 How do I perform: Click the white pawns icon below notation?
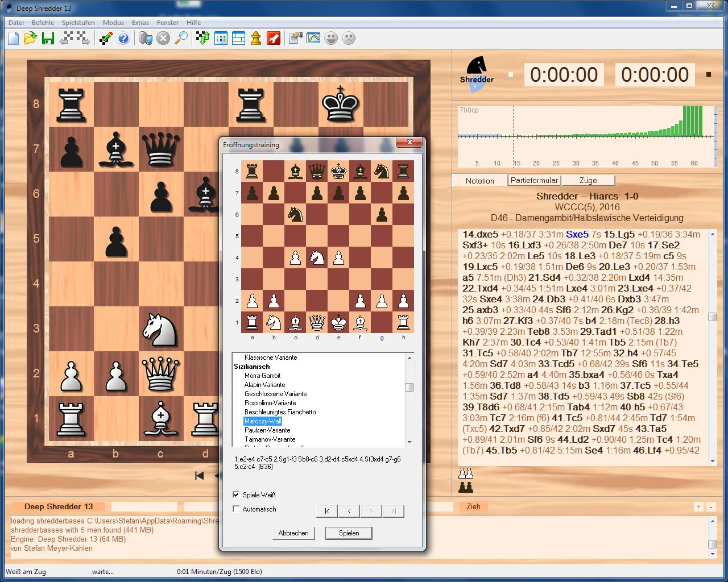466,473
